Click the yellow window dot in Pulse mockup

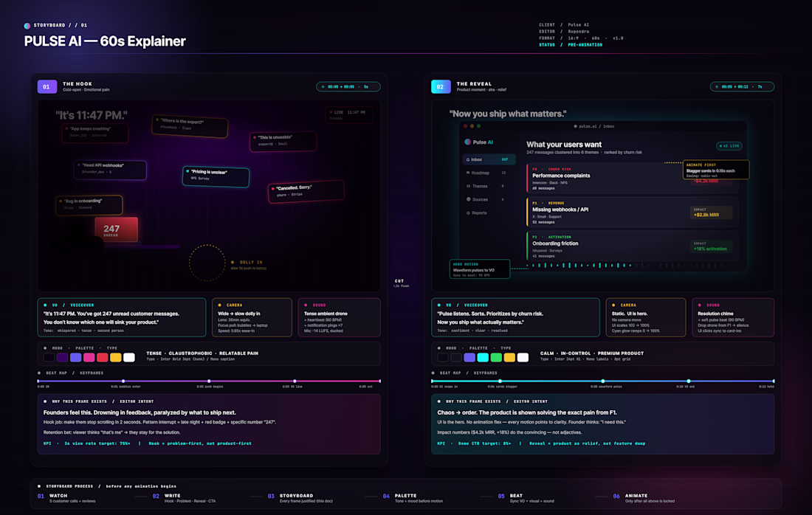click(x=472, y=125)
